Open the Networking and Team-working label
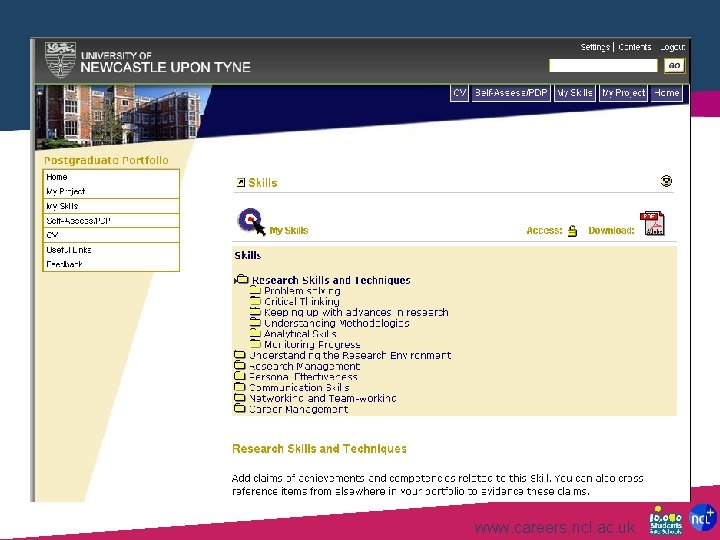This screenshot has height=540, width=720. coord(323,398)
